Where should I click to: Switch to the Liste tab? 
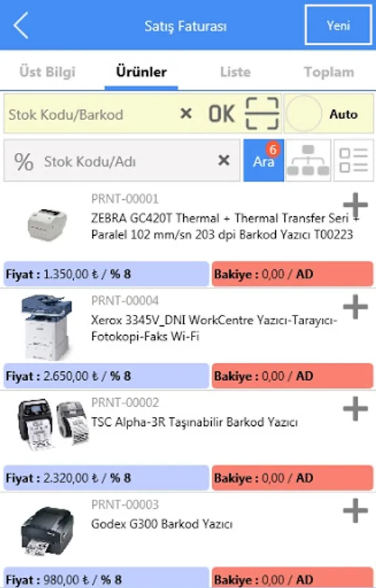click(x=235, y=72)
